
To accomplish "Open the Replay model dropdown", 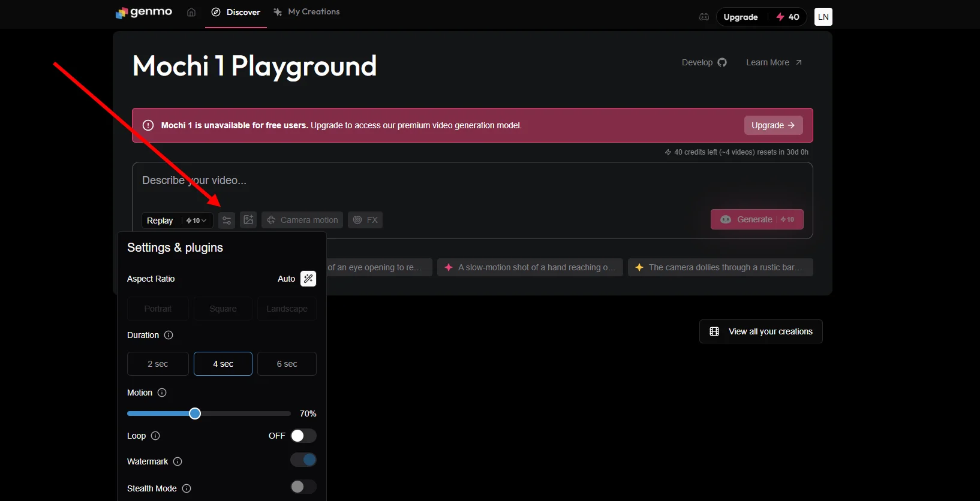I will pyautogui.click(x=177, y=221).
